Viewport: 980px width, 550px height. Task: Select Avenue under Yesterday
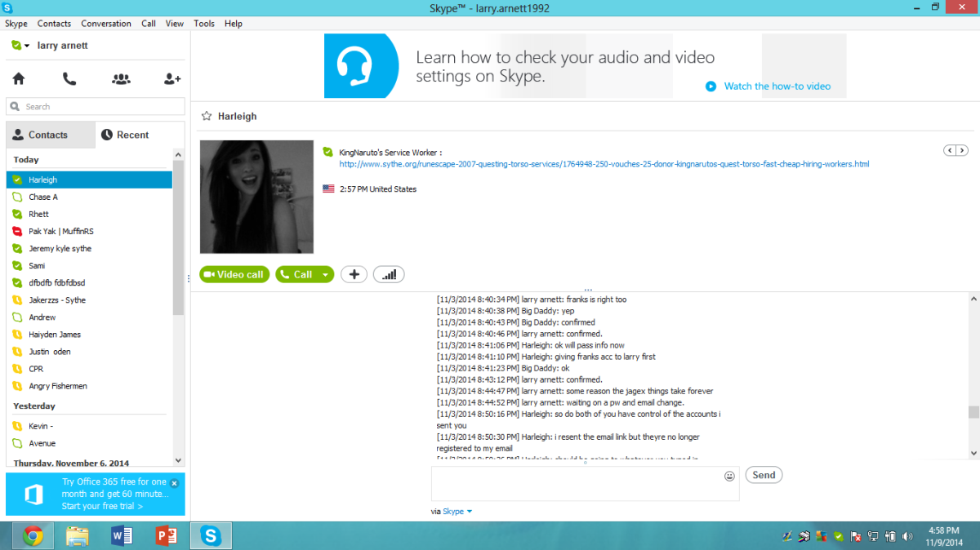click(89, 443)
